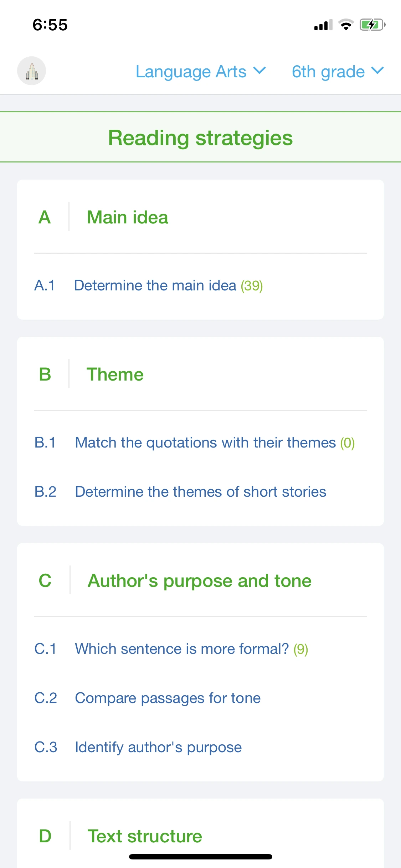Open C.3 Identify author's purpose

click(x=158, y=747)
